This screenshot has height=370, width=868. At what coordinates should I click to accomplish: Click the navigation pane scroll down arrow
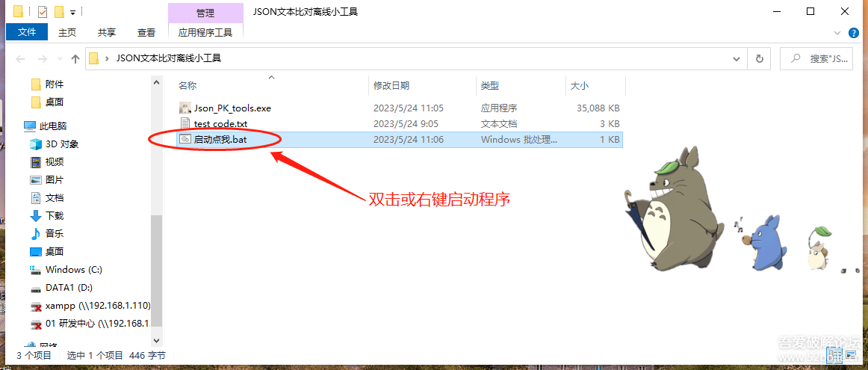pyautogui.click(x=157, y=341)
